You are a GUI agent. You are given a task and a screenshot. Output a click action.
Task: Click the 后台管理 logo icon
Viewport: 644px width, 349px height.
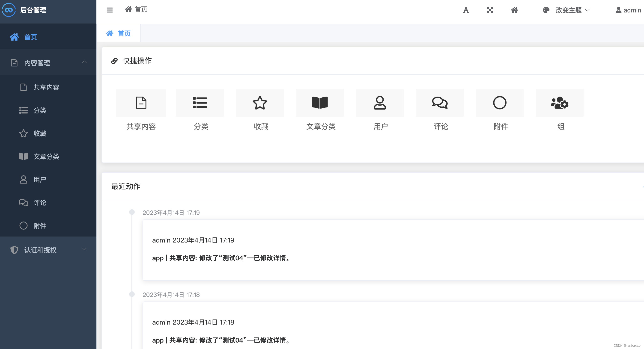coord(9,10)
